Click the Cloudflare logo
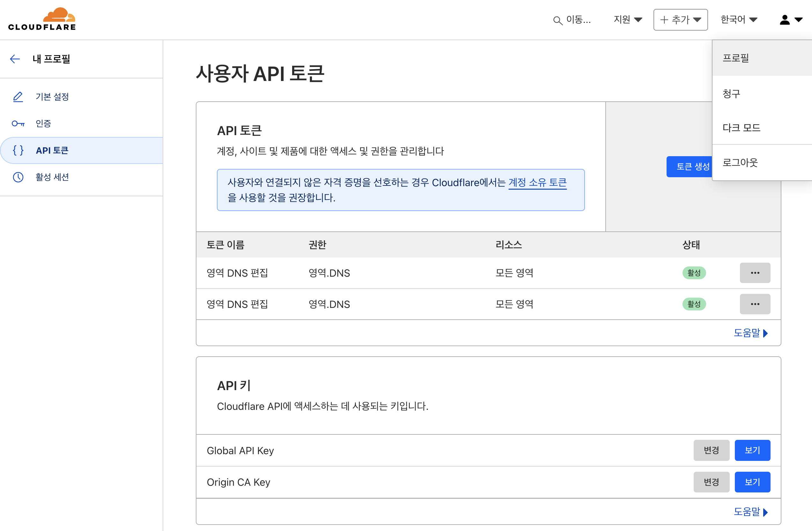The image size is (812, 531). 42,19
